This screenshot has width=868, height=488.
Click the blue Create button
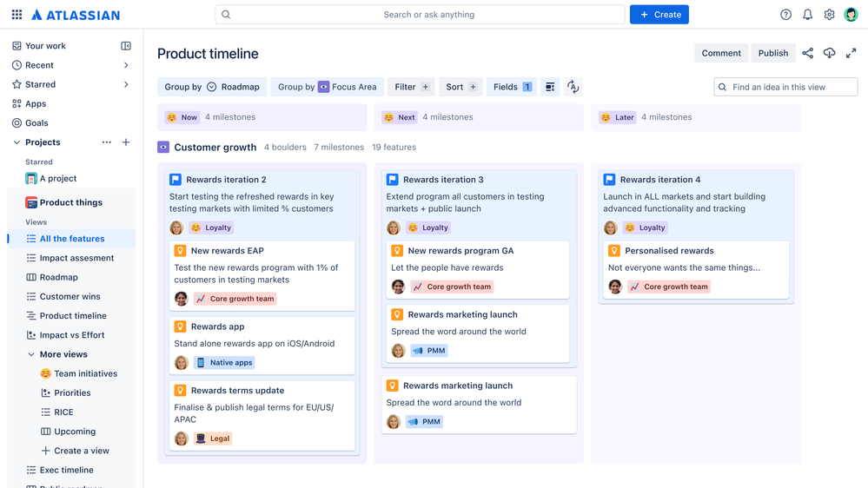pos(659,15)
